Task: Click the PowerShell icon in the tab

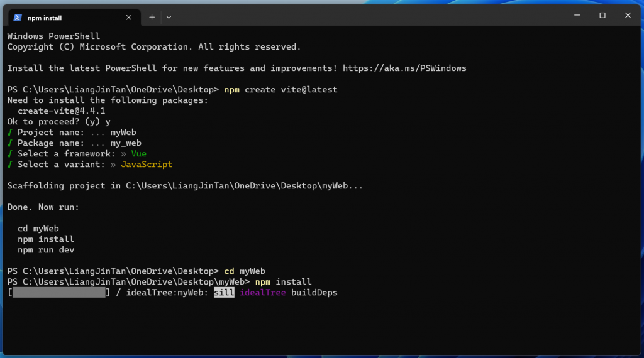Action: point(18,18)
